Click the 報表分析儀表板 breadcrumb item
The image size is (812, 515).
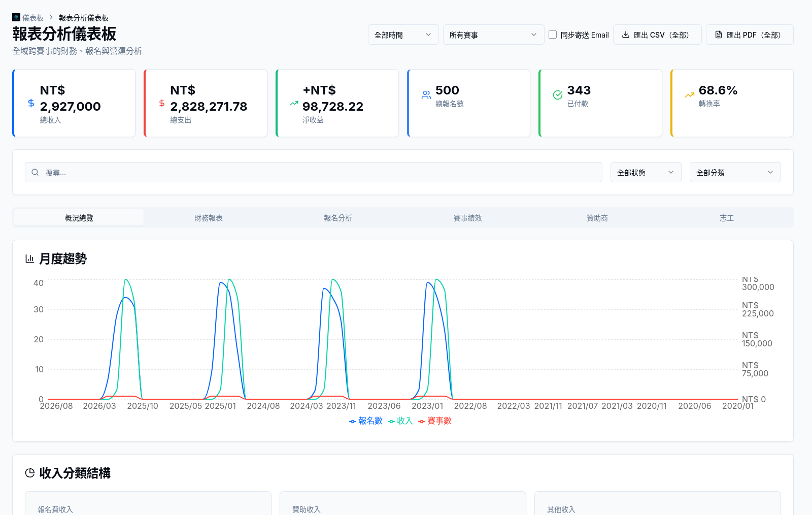[84, 18]
